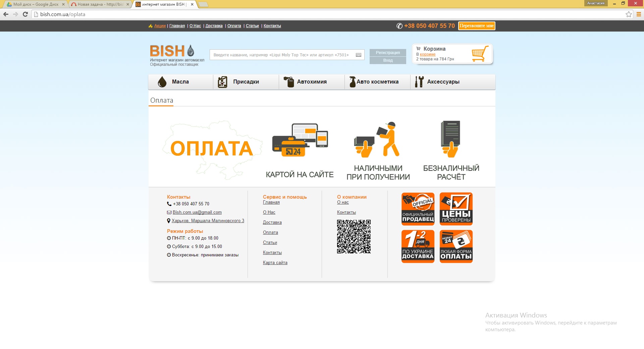Click the shopping cart icon
The height and width of the screenshot is (349, 644).
480,54
